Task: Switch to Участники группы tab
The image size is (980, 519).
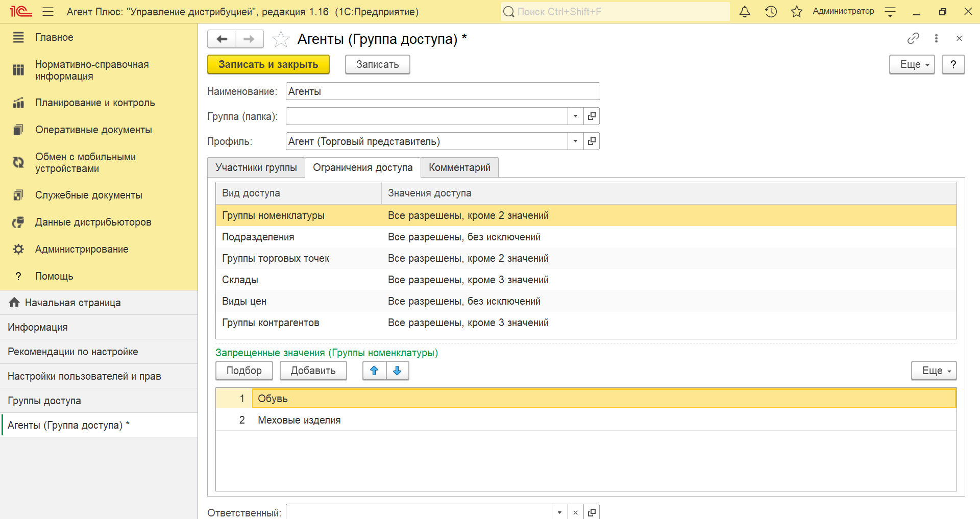Action: [256, 167]
